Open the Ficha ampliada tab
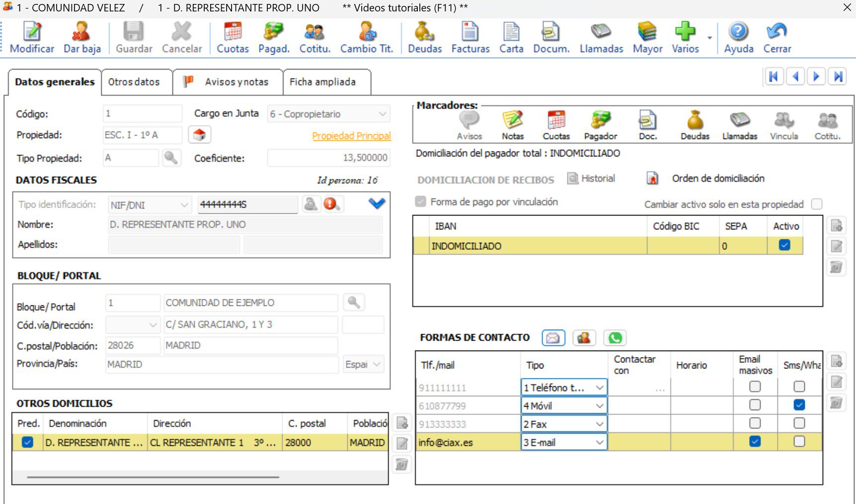This screenshot has width=856, height=504. tap(323, 82)
